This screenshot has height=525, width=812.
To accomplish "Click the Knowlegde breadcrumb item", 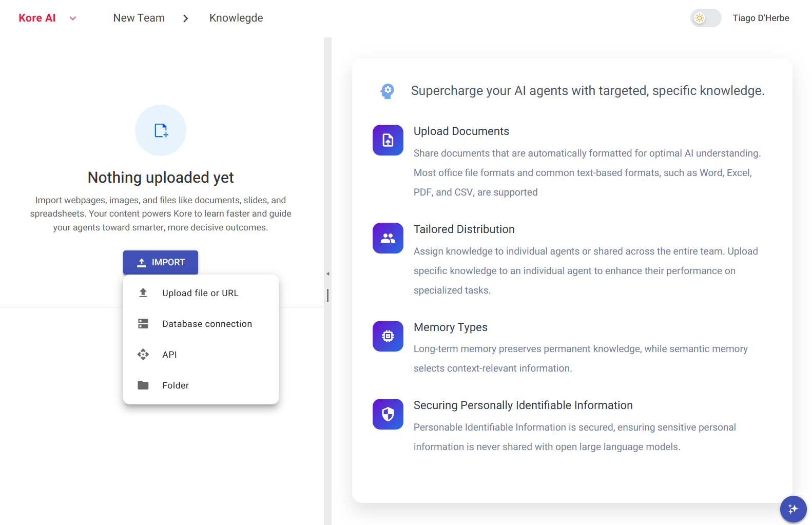I will pyautogui.click(x=236, y=18).
